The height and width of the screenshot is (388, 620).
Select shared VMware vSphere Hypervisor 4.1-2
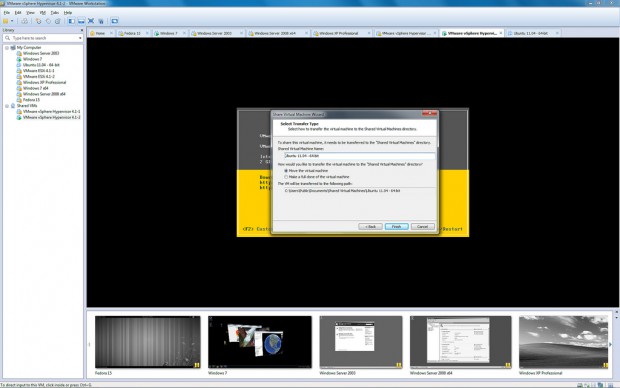click(x=51, y=117)
